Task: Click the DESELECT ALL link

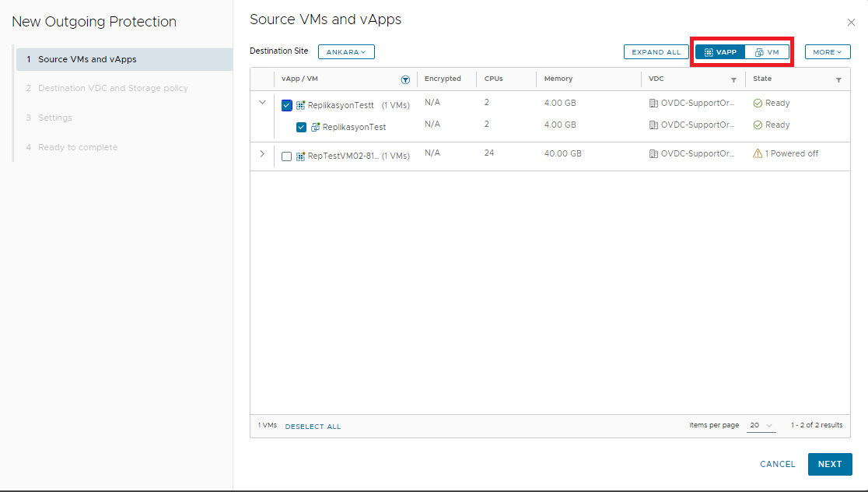Action: click(313, 427)
